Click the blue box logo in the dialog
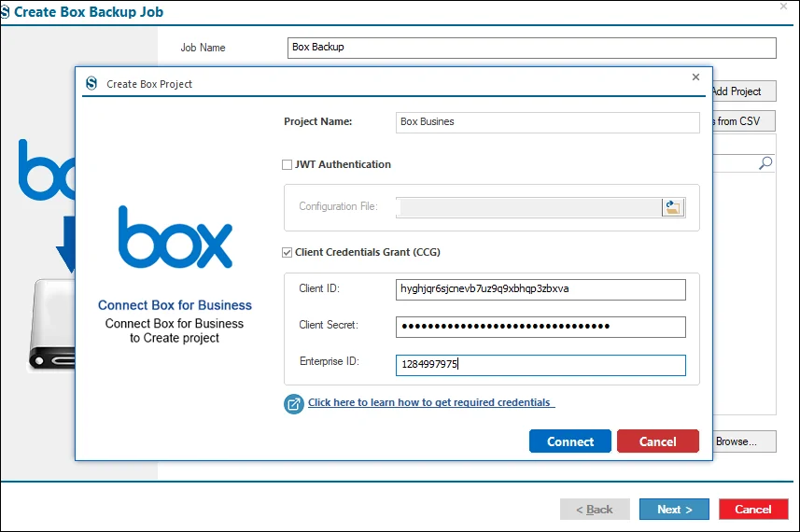This screenshot has width=800, height=532. (175, 237)
